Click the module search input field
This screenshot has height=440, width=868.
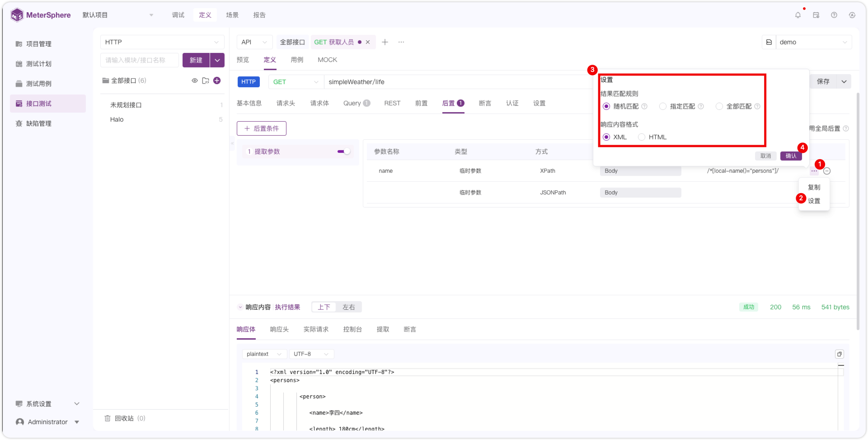tap(140, 60)
